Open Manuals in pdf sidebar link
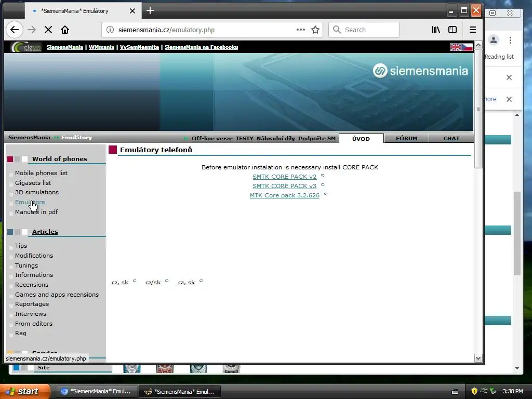Viewport: 532px width, 399px height. pyautogui.click(x=36, y=212)
